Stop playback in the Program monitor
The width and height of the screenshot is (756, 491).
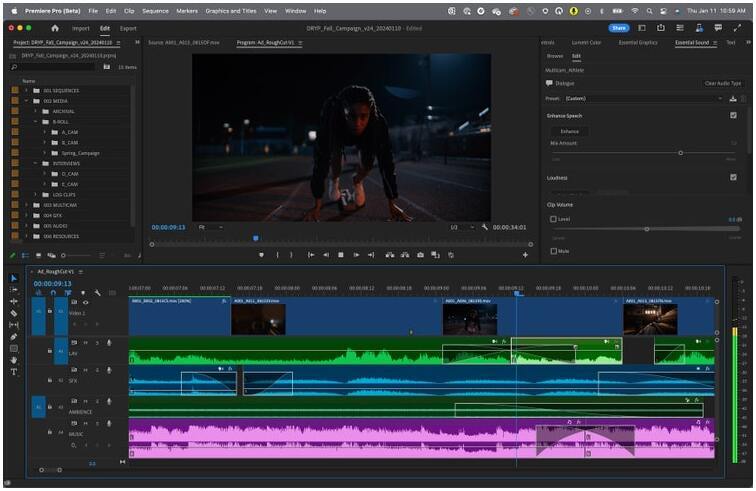(x=341, y=255)
